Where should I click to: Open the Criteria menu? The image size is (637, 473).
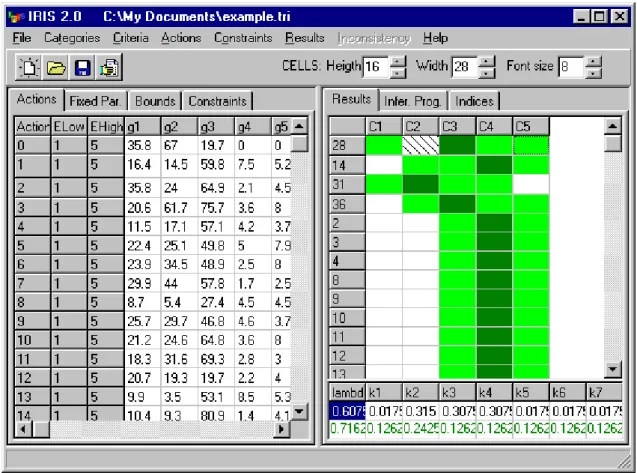point(130,38)
